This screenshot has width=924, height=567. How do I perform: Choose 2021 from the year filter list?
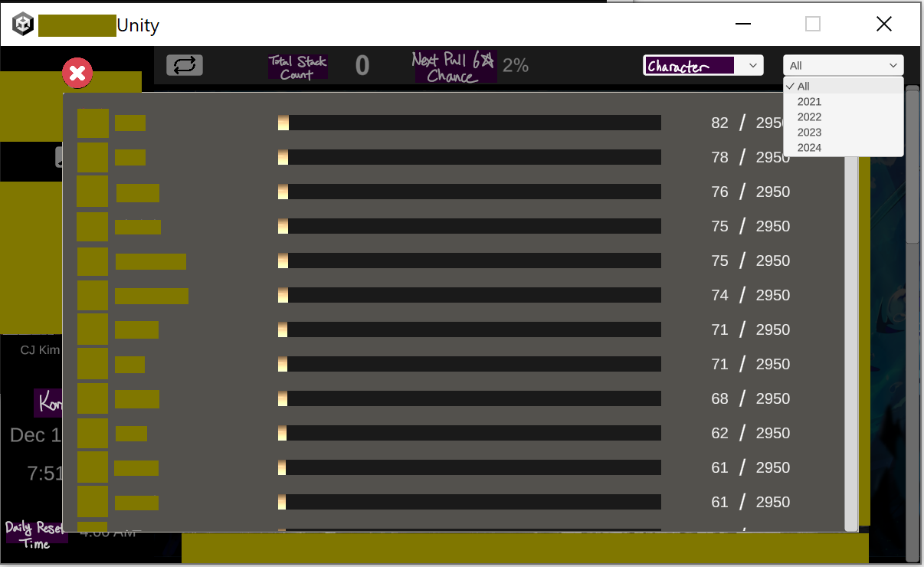pyautogui.click(x=809, y=102)
